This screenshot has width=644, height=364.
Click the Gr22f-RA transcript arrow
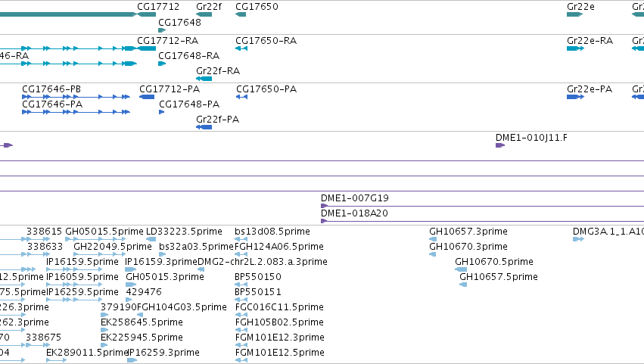(204, 79)
